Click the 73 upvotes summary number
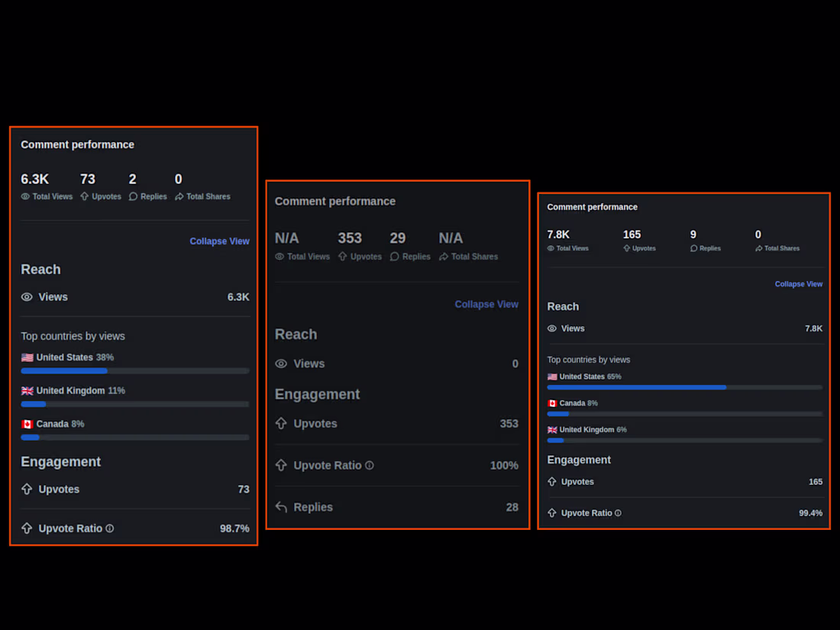The image size is (840, 630). 87,179
